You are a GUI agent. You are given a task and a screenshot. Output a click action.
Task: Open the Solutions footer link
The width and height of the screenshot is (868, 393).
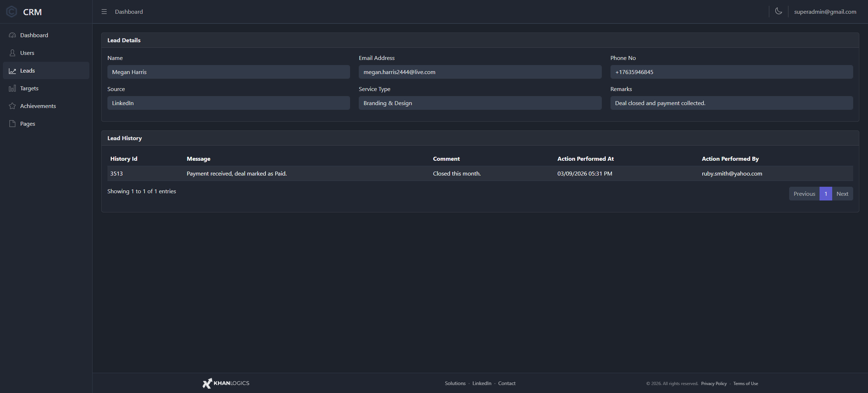coord(455,384)
